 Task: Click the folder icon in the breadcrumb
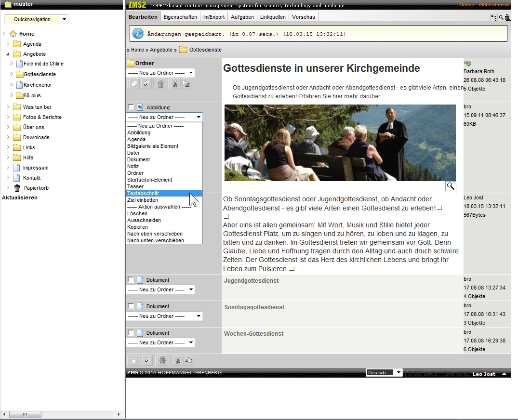pyautogui.click(x=183, y=50)
